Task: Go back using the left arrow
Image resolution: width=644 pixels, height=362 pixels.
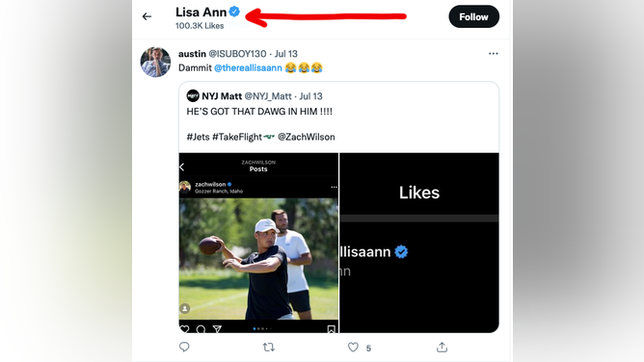Action: pyautogui.click(x=147, y=16)
